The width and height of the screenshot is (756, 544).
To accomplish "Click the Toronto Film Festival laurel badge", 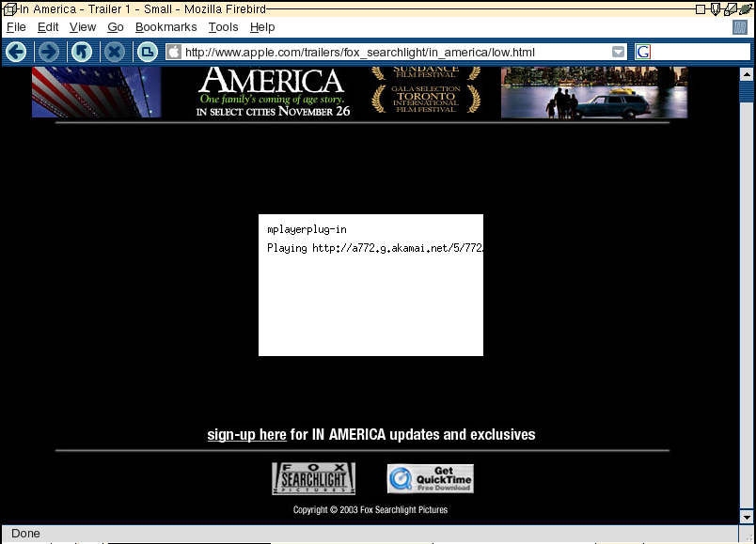I will (426, 99).
